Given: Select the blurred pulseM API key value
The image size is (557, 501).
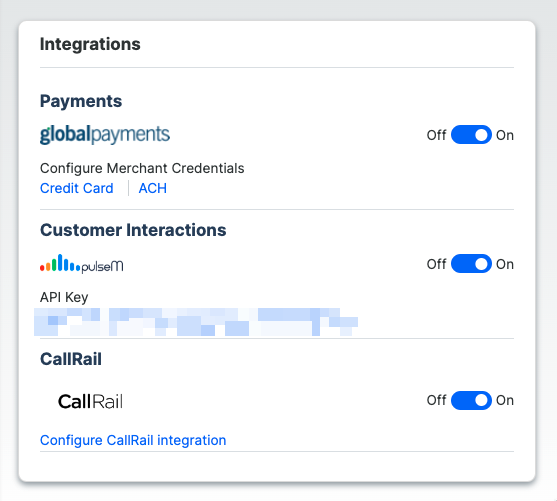Looking at the screenshot, I should [196, 322].
